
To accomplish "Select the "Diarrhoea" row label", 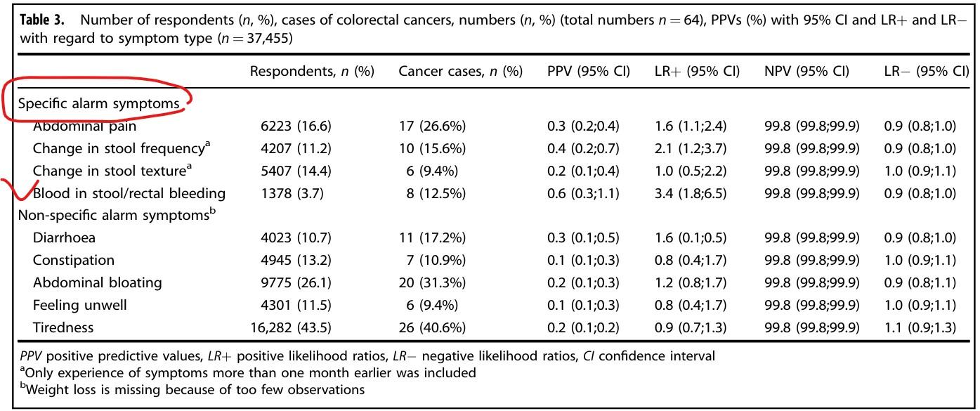I will (x=64, y=237).
